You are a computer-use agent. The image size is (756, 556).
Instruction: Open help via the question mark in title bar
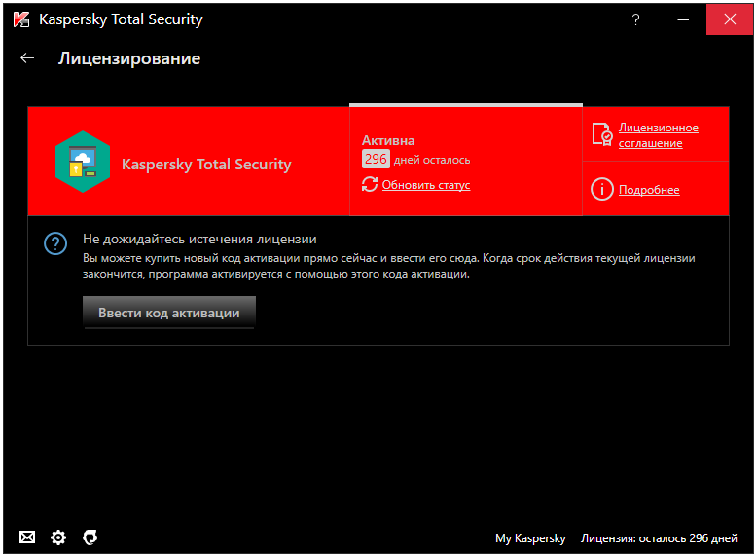tap(636, 19)
